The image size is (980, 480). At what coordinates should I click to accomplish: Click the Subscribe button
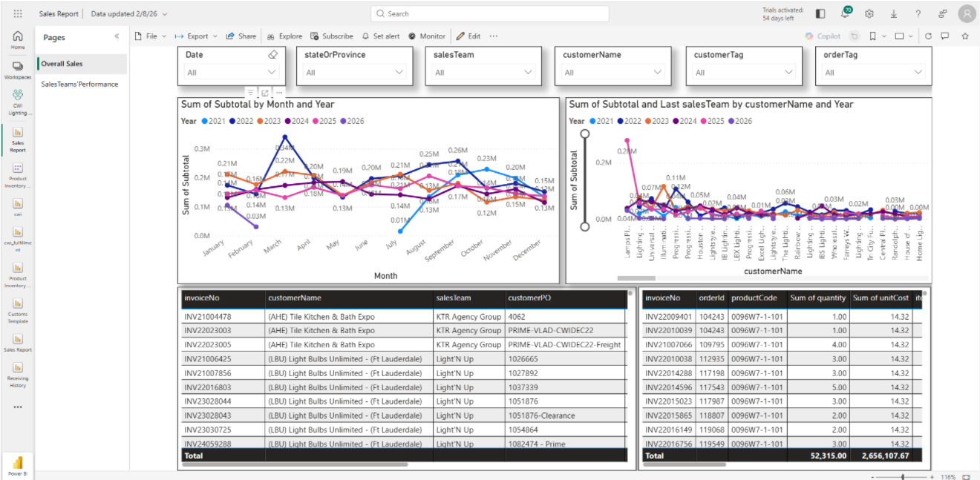point(332,36)
